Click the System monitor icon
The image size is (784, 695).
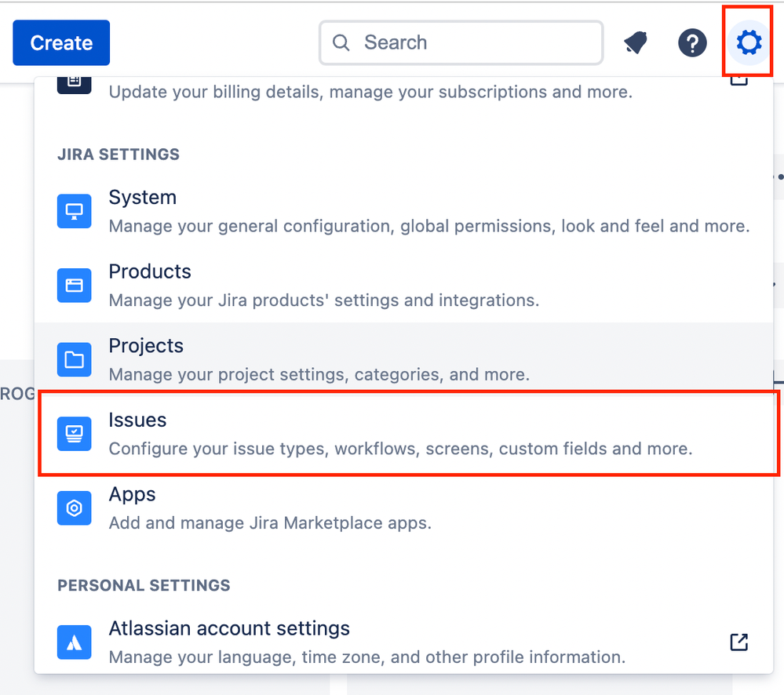point(74,211)
